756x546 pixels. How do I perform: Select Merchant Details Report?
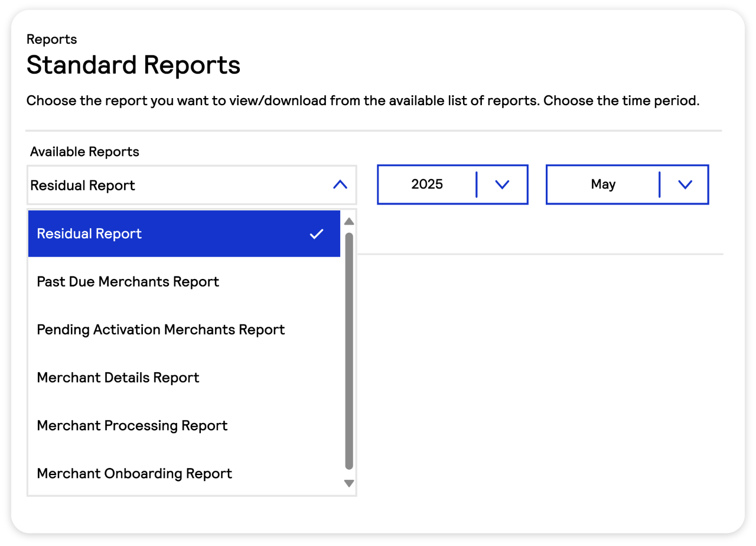[x=184, y=378]
